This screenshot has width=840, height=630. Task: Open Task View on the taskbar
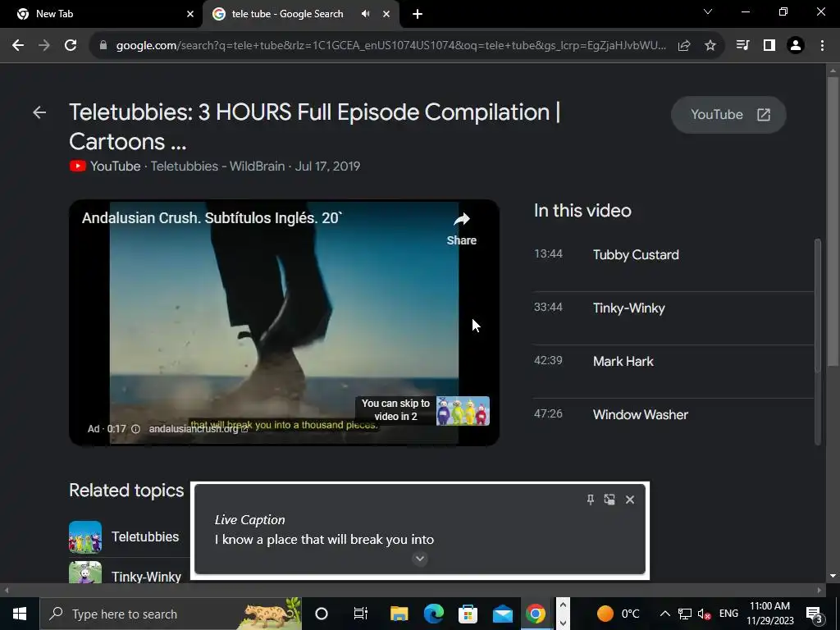361,614
